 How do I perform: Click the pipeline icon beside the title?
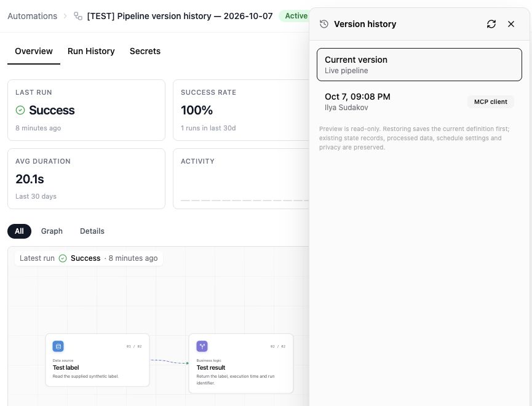(78, 16)
